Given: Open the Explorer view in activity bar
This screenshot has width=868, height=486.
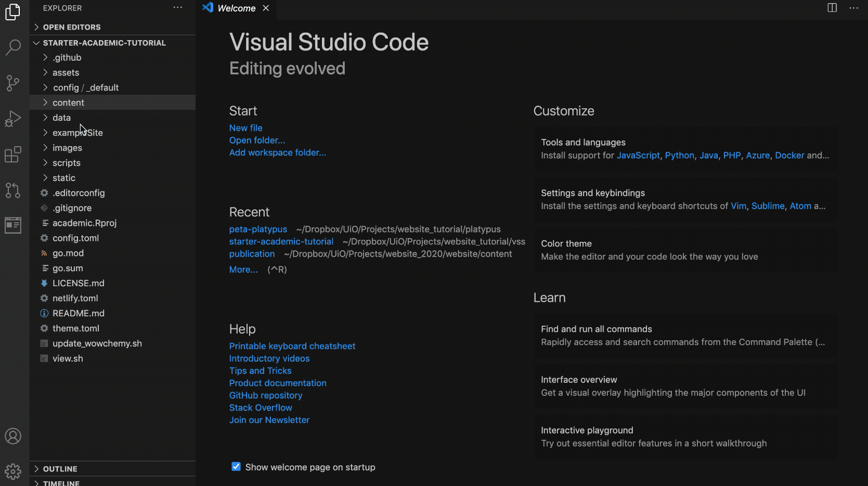Looking at the screenshot, I should (x=13, y=11).
